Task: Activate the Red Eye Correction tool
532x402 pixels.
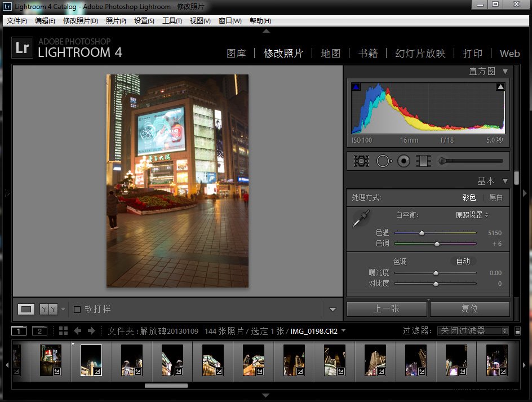Action: [x=404, y=161]
